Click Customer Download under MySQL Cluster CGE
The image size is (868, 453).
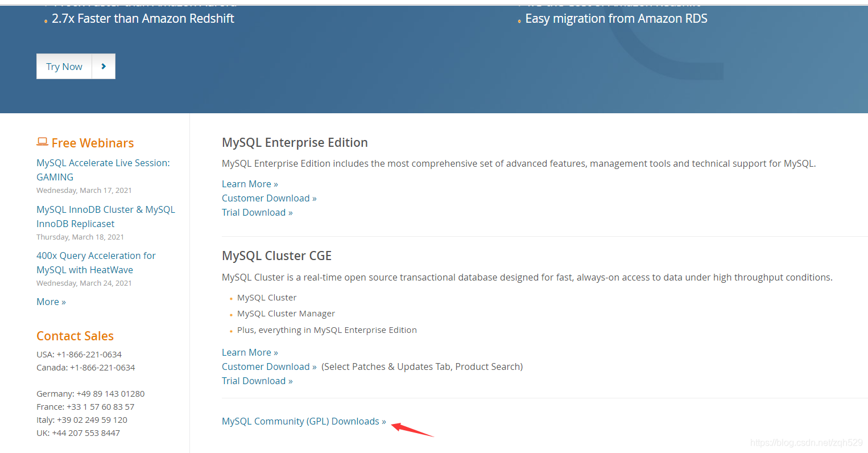(269, 366)
